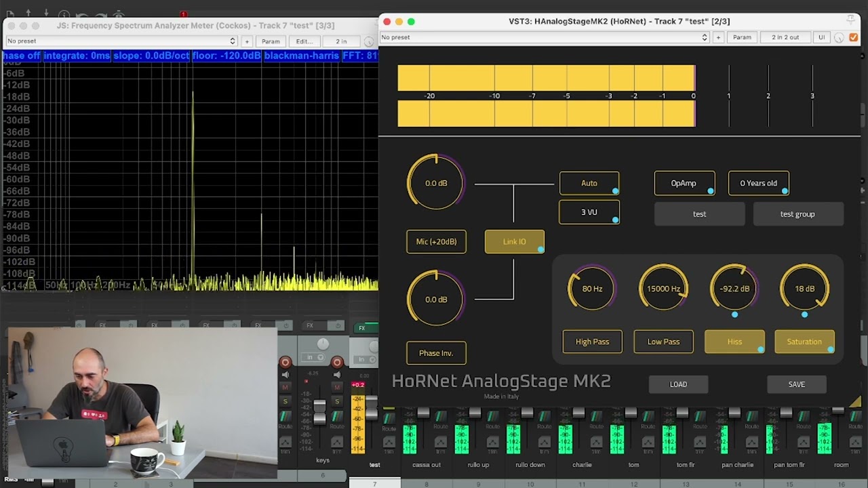Viewport: 868px width, 488px height.
Task: Change the 0 Years old selector
Action: click(758, 183)
